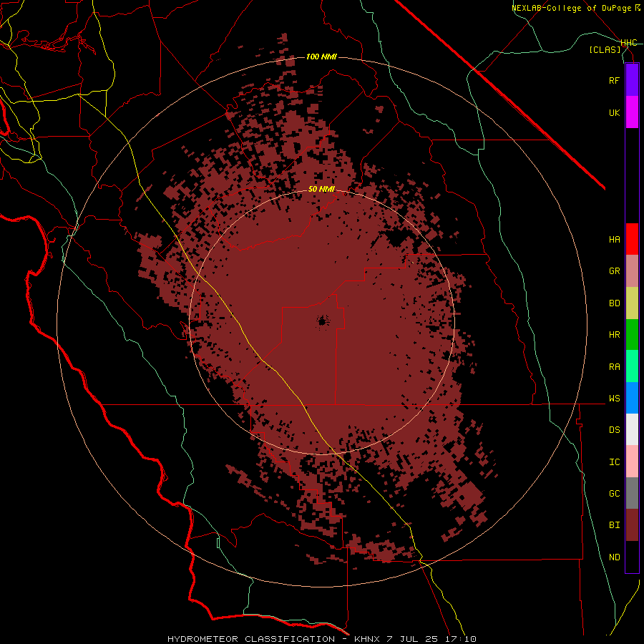Click the 'WS' legend label

pos(615,398)
